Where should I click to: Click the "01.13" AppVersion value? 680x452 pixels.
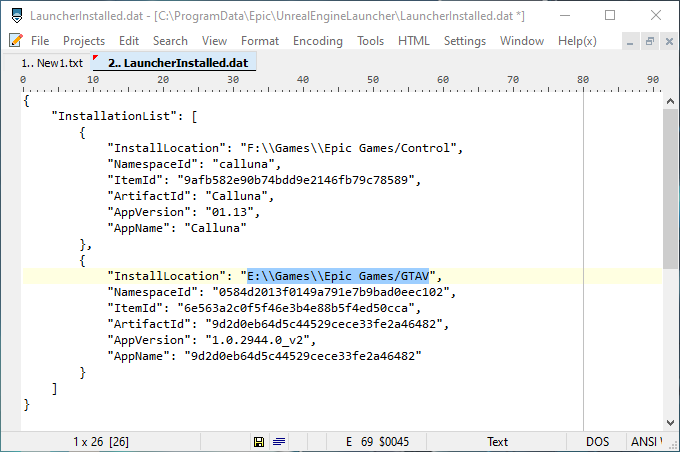pos(229,213)
